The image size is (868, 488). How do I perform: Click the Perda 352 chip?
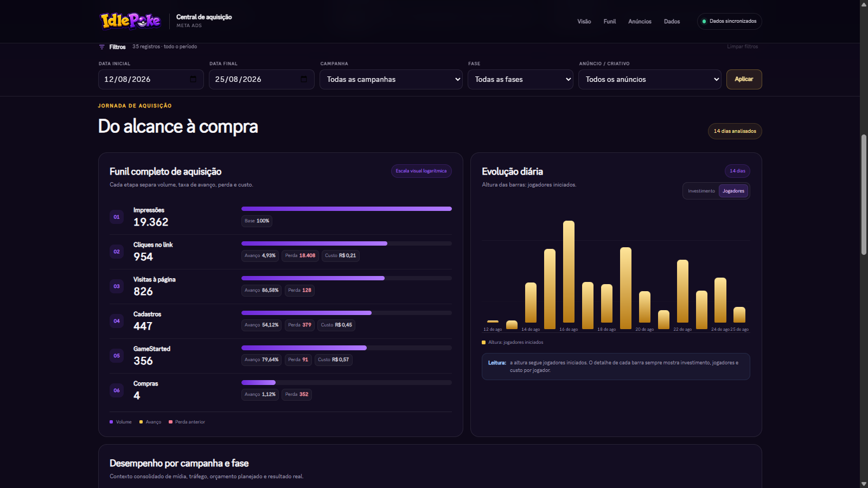pos(297,394)
